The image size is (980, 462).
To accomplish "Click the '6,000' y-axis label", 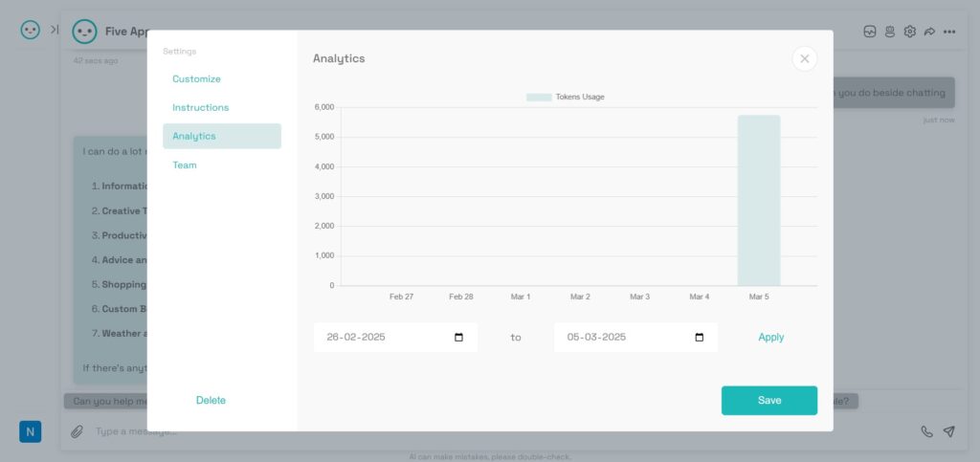I will 323,107.
